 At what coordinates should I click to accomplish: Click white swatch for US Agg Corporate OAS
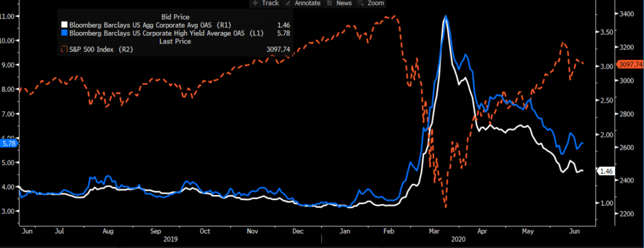[64, 25]
